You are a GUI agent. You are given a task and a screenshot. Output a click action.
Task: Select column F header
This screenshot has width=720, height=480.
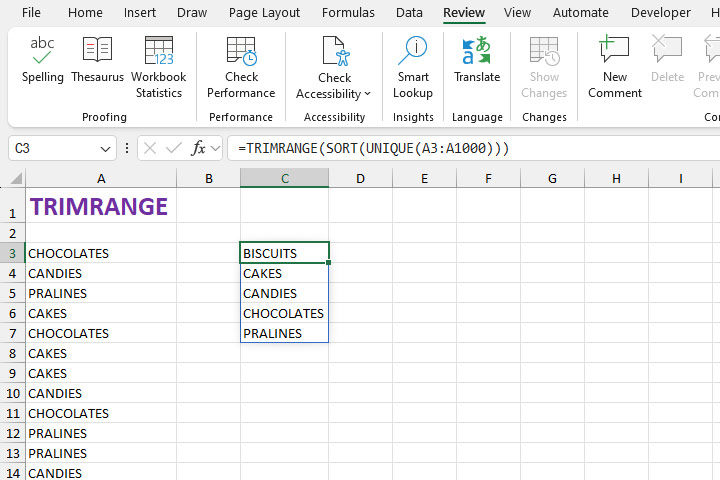tap(488, 178)
